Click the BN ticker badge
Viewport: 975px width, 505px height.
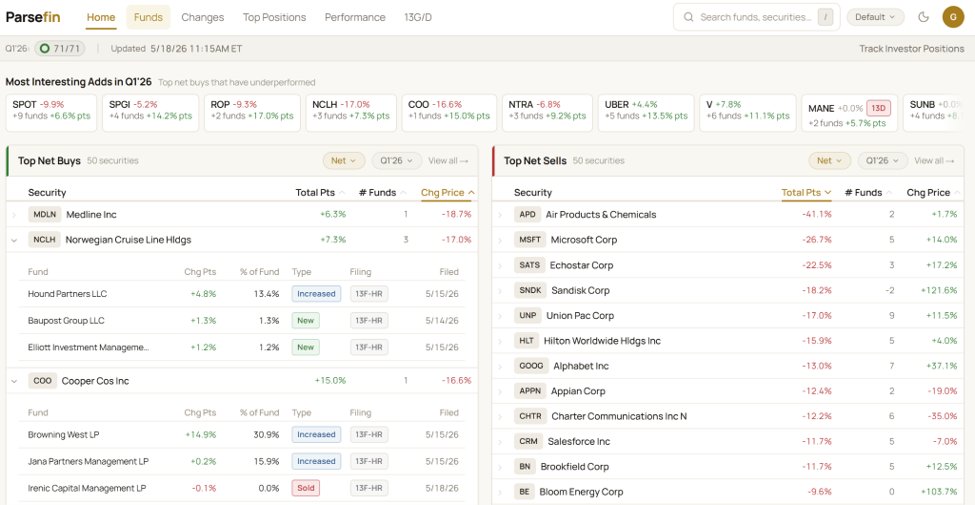[524, 466]
